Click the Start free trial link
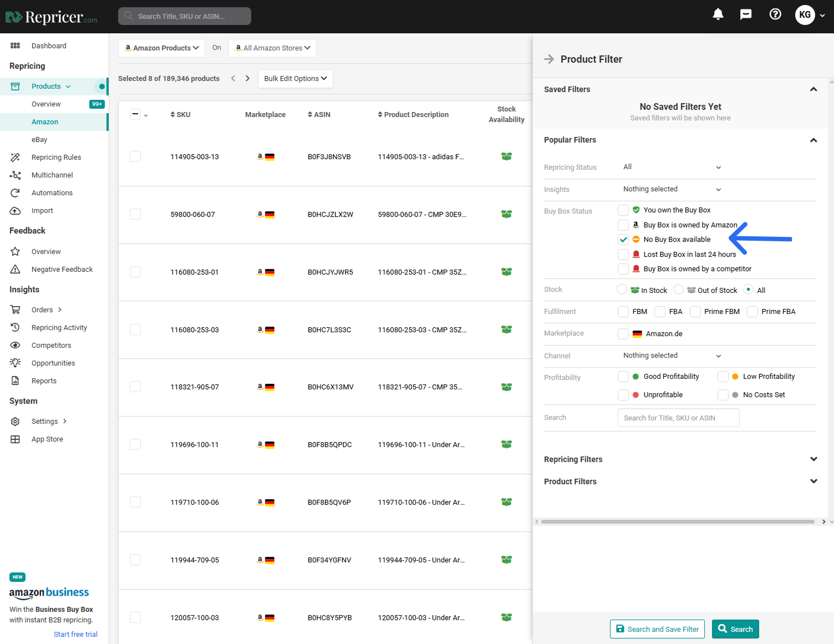Viewport: 834px width, 644px height. (x=75, y=635)
